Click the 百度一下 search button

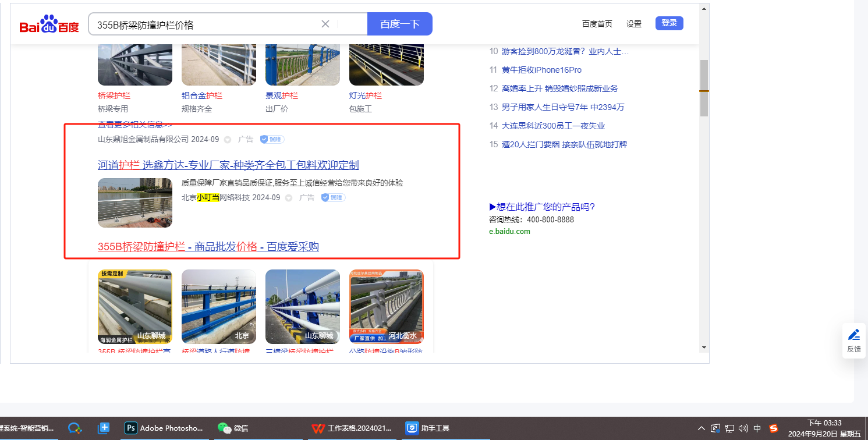coord(400,24)
